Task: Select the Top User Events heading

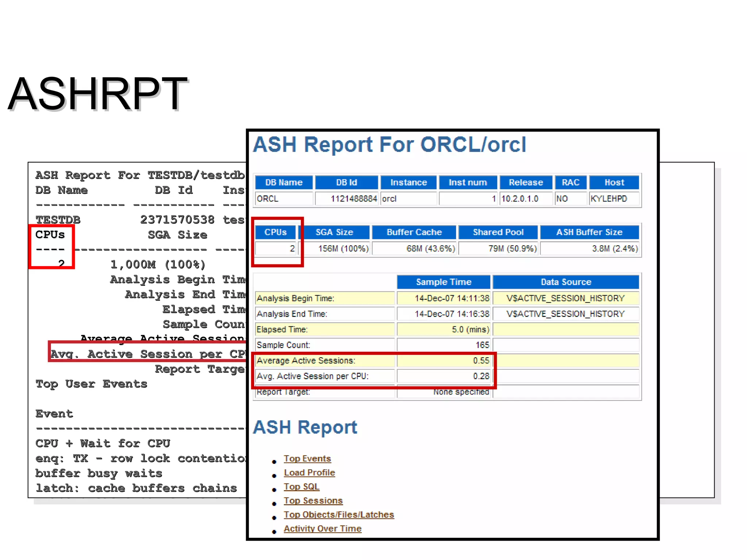Action: [x=91, y=384]
